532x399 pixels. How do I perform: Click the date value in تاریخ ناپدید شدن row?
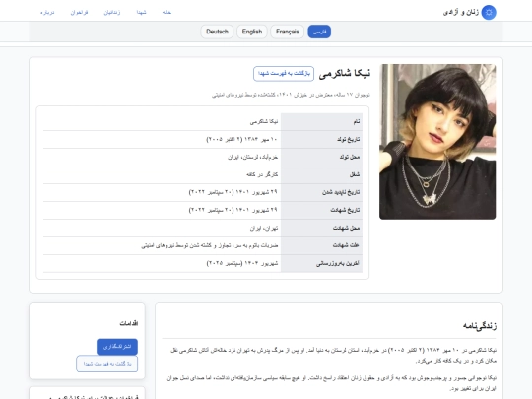pyautogui.click(x=233, y=192)
